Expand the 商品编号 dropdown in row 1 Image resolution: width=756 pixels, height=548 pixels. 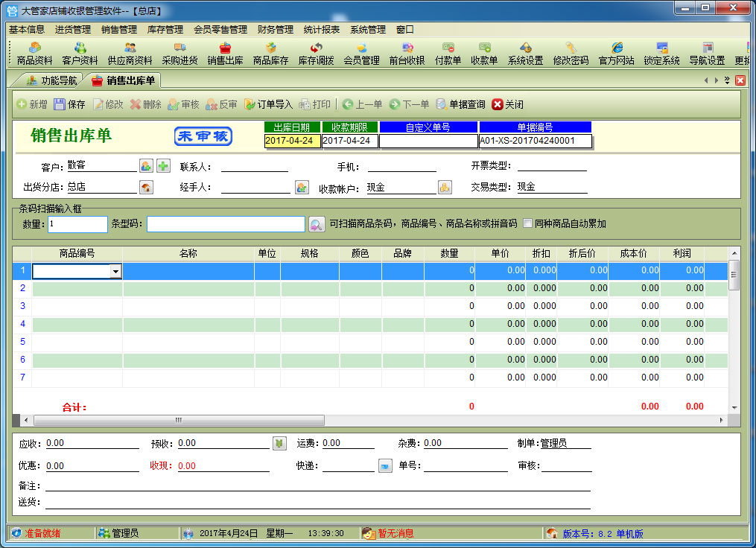115,272
